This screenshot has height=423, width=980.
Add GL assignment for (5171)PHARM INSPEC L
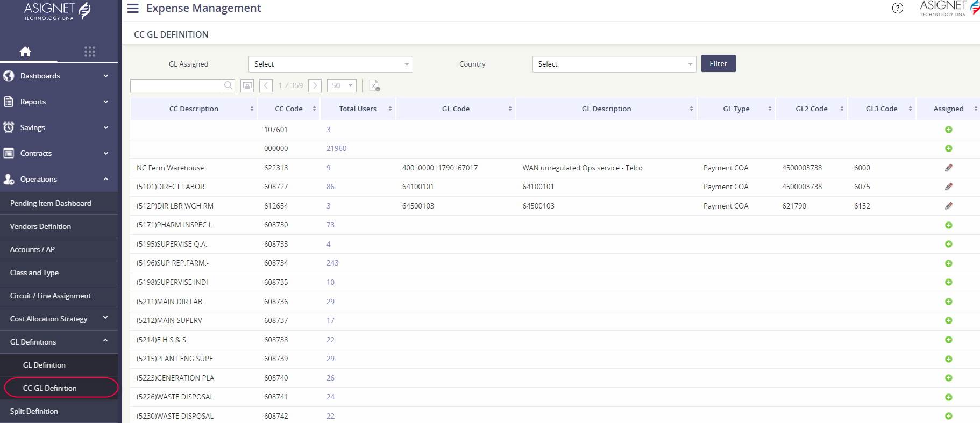tap(949, 225)
